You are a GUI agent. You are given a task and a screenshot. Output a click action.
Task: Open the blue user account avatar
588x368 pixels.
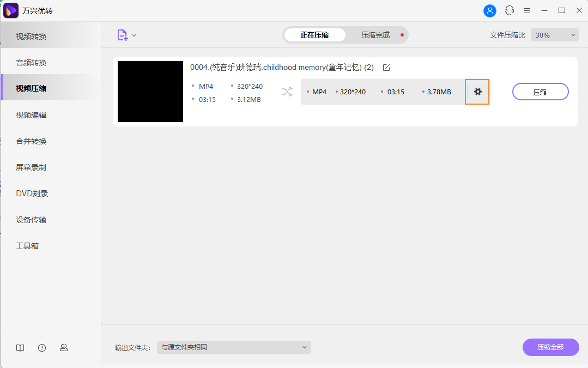click(489, 10)
